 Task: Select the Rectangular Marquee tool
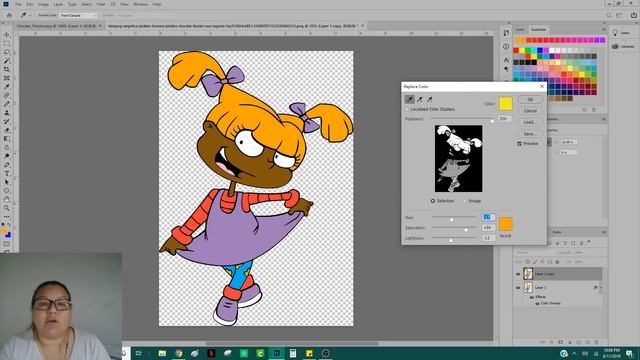(7, 44)
